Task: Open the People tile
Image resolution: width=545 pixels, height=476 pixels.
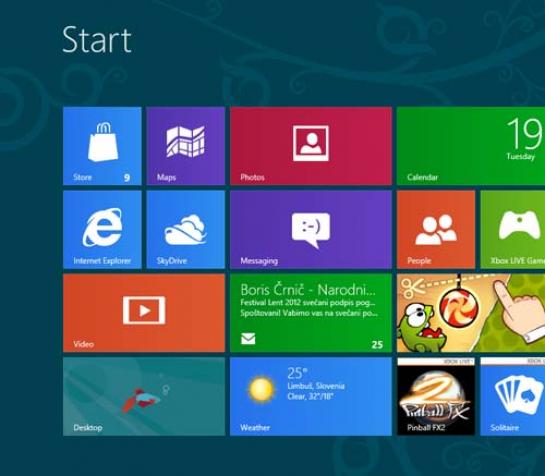Action: pos(436,229)
